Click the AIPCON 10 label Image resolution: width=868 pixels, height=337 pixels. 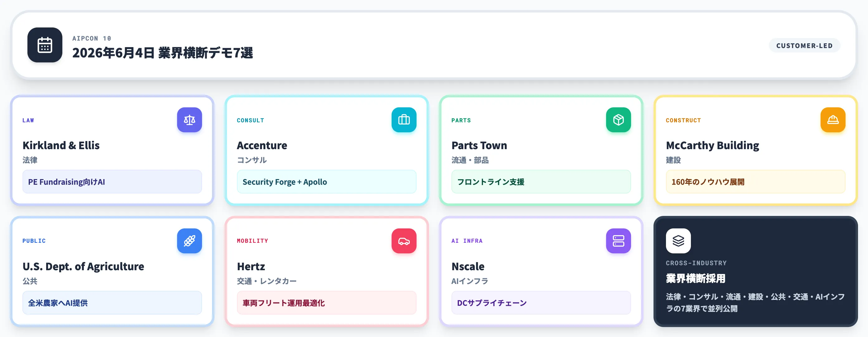[92, 38]
